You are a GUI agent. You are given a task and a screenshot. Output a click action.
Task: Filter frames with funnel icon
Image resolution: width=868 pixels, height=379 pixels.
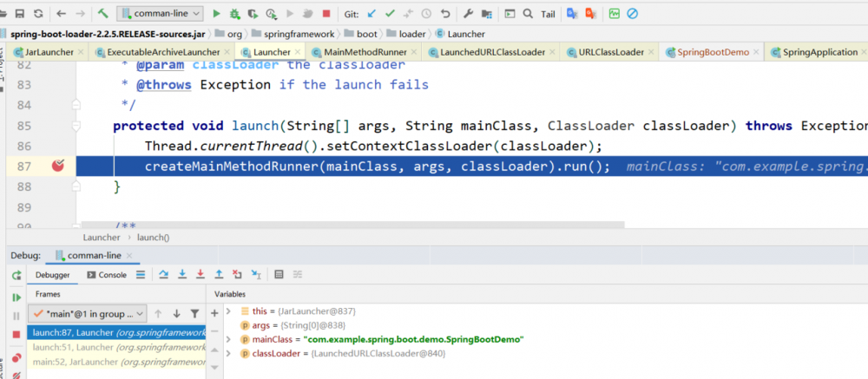[194, 314]
